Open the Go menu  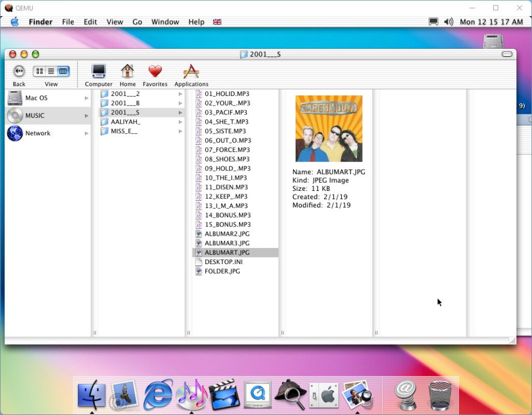tap(137, 22)
